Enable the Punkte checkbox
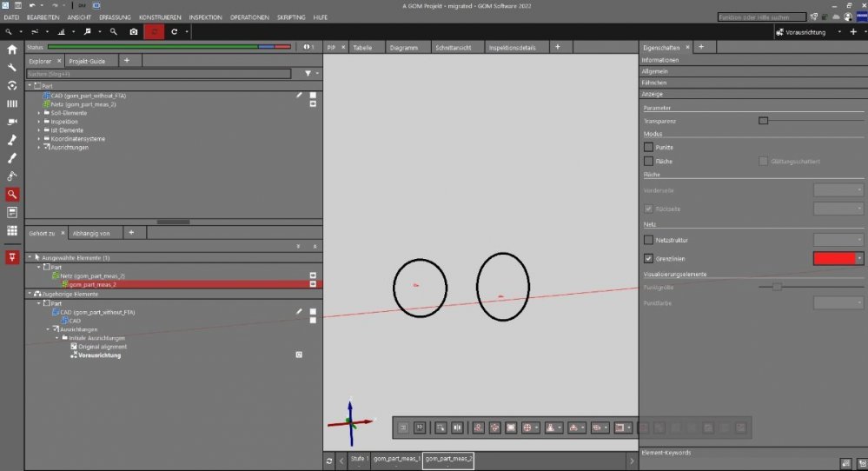The width and height of the screenshot is (868, 471). point(648,148)
